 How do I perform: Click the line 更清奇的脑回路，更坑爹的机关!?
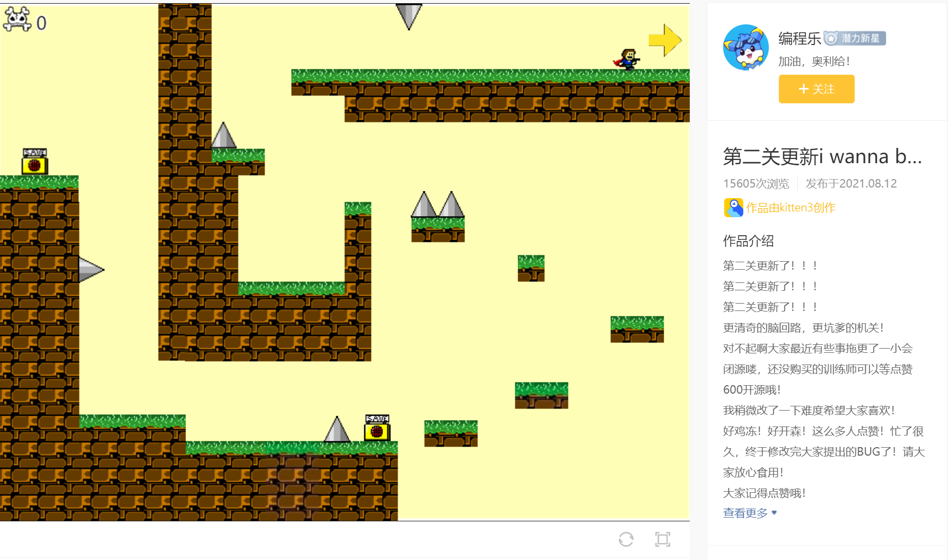point(803,328)
